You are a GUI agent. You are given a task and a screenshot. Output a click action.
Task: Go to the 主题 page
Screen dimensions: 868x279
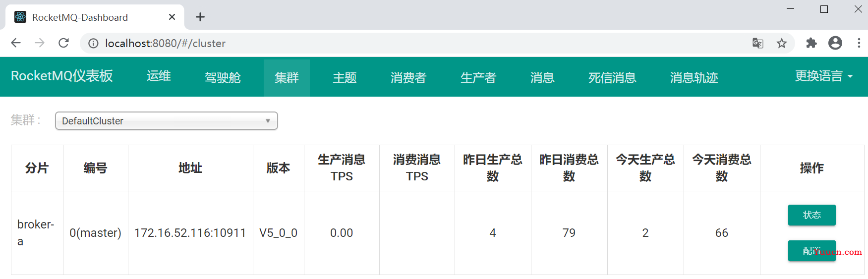coord(345,78)
